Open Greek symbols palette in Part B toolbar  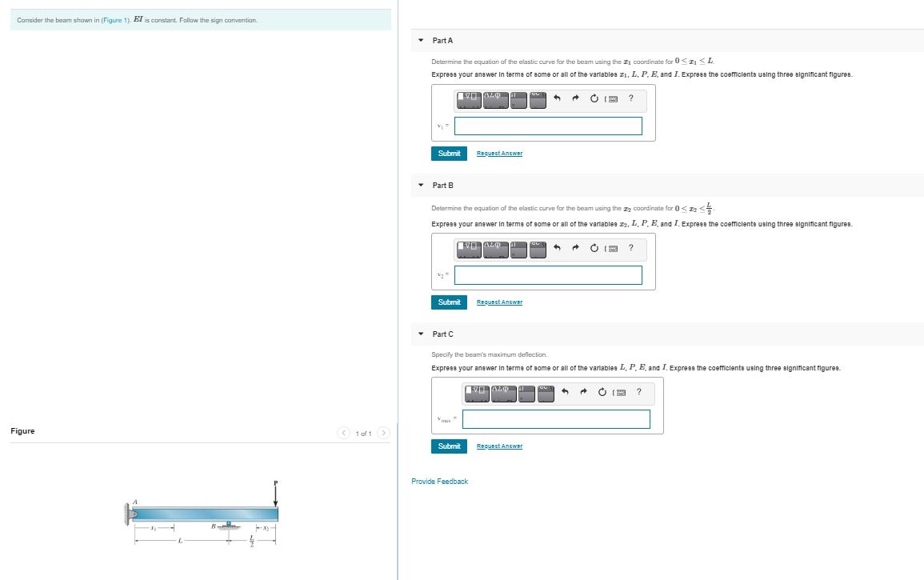495,249
